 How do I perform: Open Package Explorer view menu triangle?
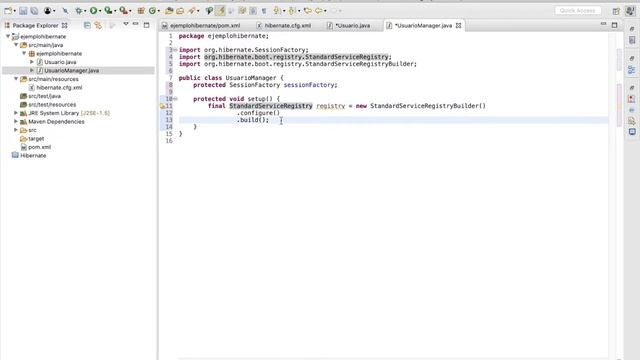tap(126, 24)
